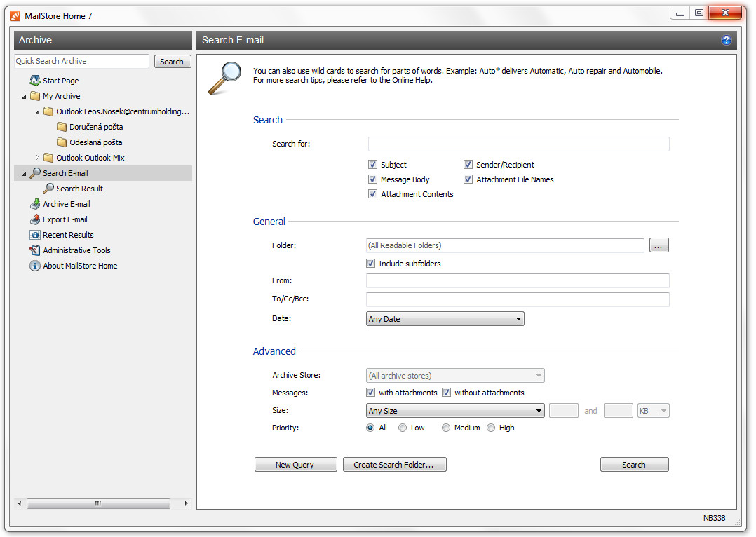The height and width of the screenshot is (537, 756).
Task: Open Archive E-mail in the tree
Action: [67, 204]
